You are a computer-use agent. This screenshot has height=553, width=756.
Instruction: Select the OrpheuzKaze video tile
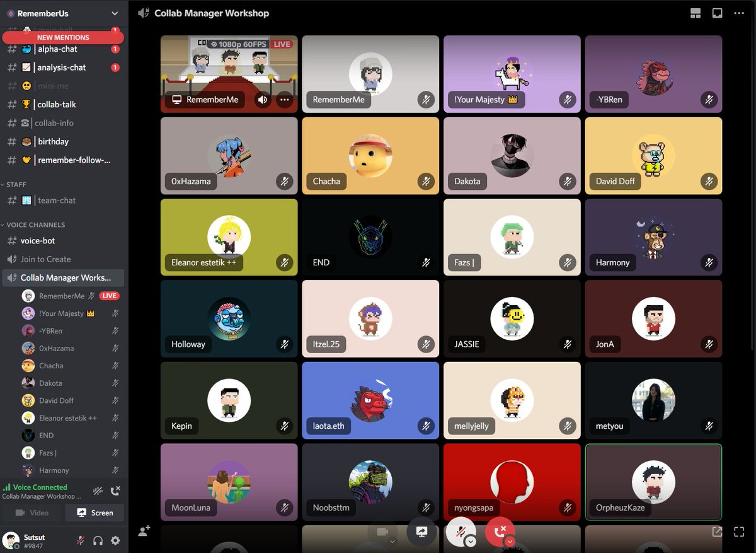653,482
